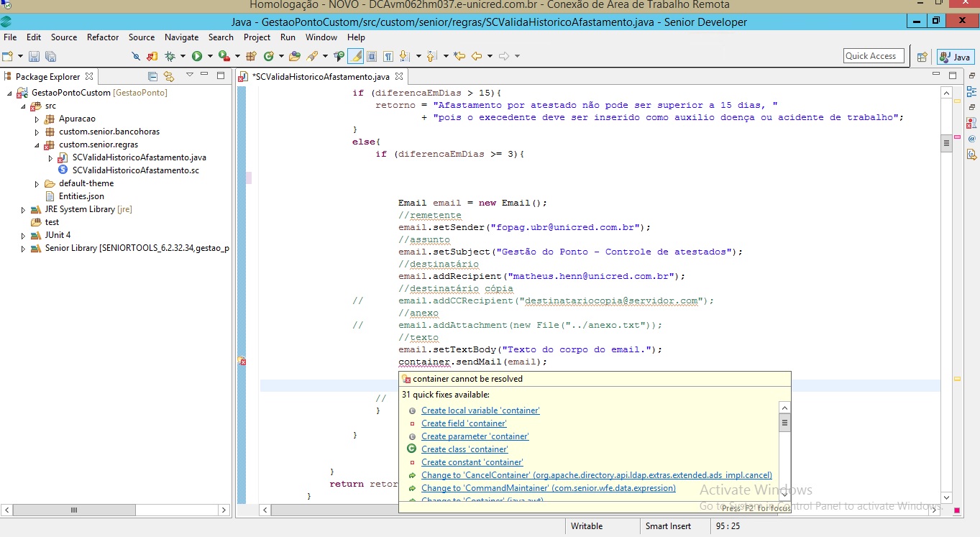Open the Package Explorer view menu dropdown
Screen dimensions: 980x537
190,75
